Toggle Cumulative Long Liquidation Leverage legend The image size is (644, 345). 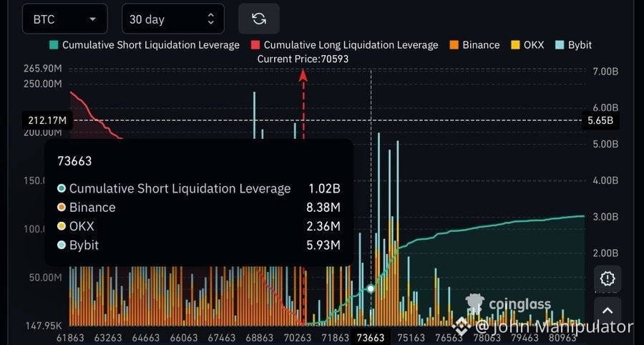pyautogui.click(x=344, y=45)
